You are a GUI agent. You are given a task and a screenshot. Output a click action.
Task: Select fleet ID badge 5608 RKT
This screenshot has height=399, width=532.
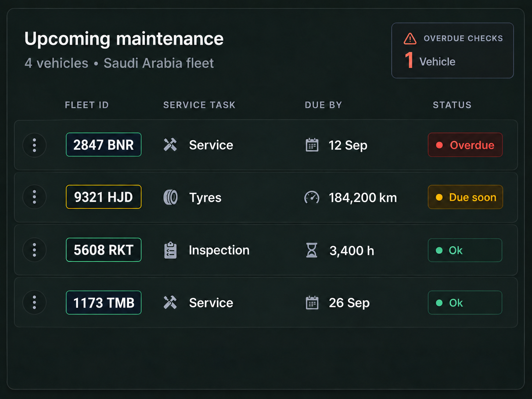104,250
